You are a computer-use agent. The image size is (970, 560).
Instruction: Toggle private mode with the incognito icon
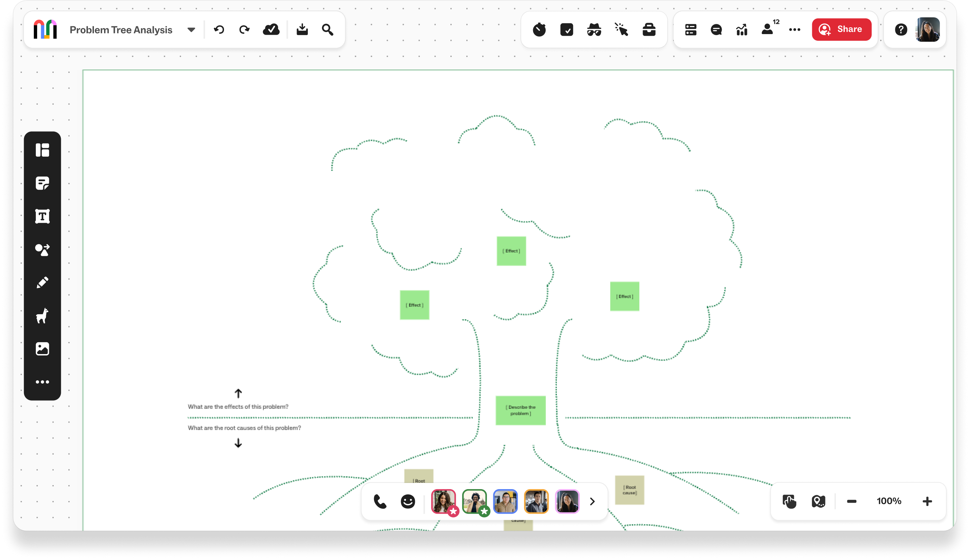[594, 30]
